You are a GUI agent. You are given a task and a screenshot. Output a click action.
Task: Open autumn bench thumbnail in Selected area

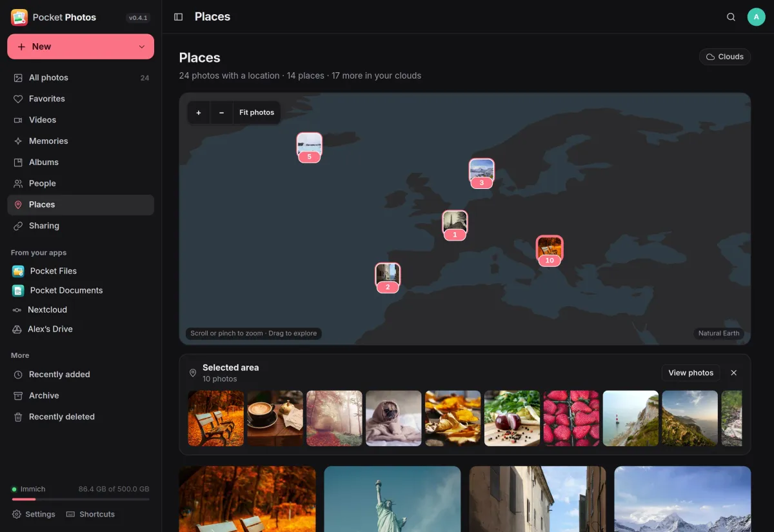(216, 419)
